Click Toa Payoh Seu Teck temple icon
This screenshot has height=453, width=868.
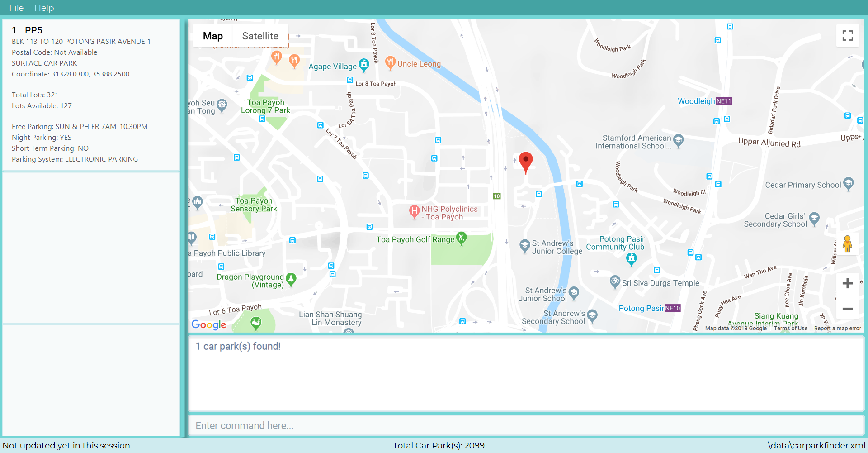[222, 105]
